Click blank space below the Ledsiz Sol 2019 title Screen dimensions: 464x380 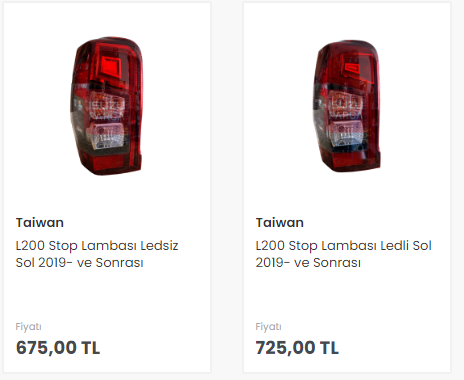point(107,295)
